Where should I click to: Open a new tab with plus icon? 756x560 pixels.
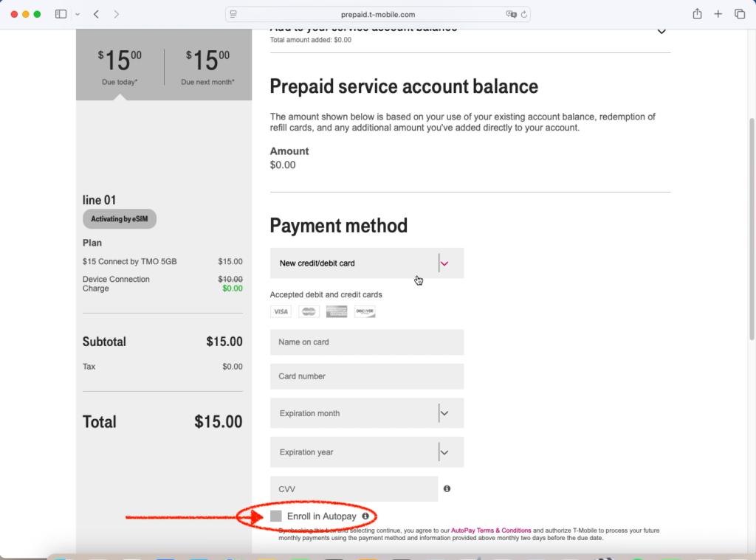click(x=718, y=14)
